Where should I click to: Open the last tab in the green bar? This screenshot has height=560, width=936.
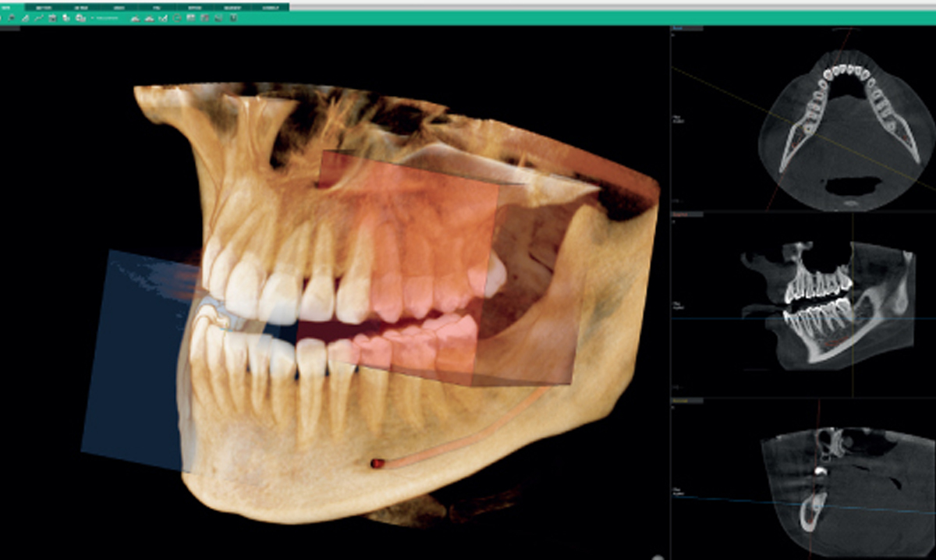pos(270,7)
